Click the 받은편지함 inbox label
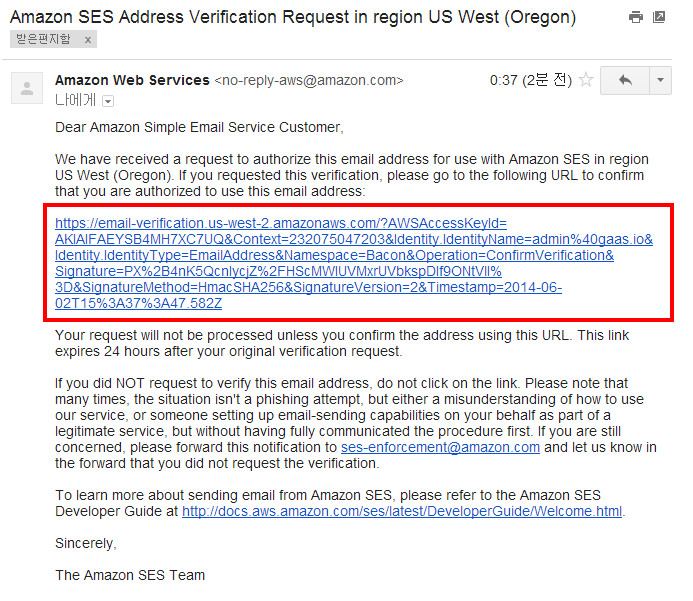The image size is (693, 601). 43,39
